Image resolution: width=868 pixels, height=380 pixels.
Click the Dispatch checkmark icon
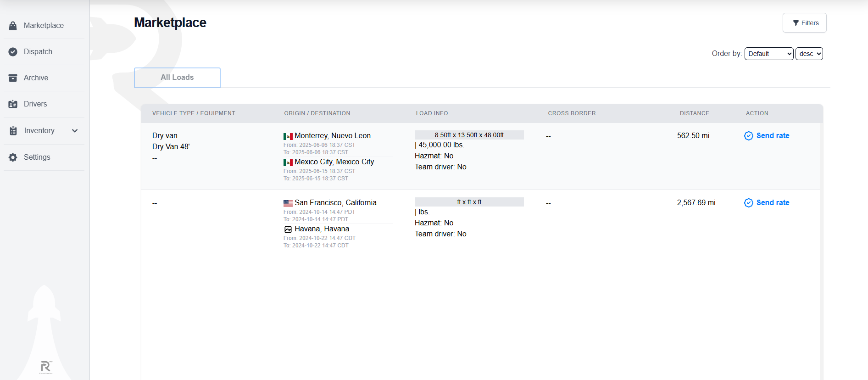tap(13, 52)
